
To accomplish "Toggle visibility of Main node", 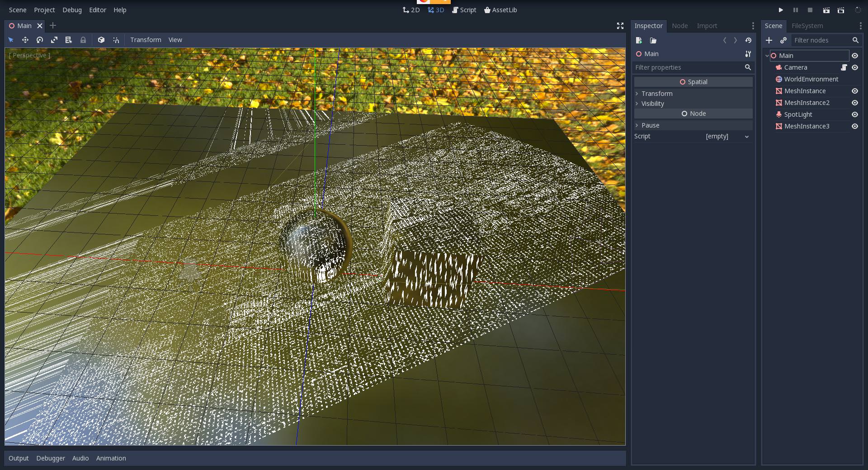I will (x=855, y=56).
